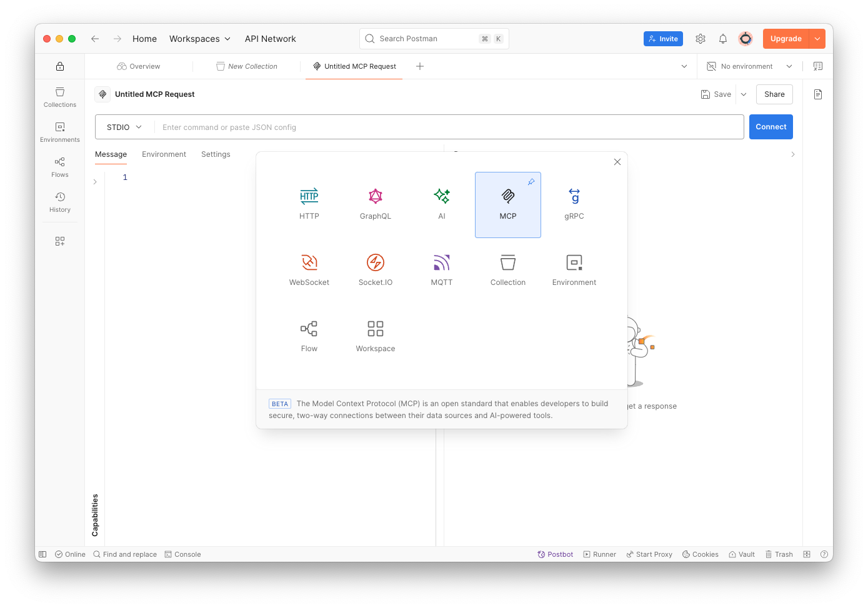Screen dimensions: 868x608
Task: Go back with the left arrow
Action: (95, 39)
